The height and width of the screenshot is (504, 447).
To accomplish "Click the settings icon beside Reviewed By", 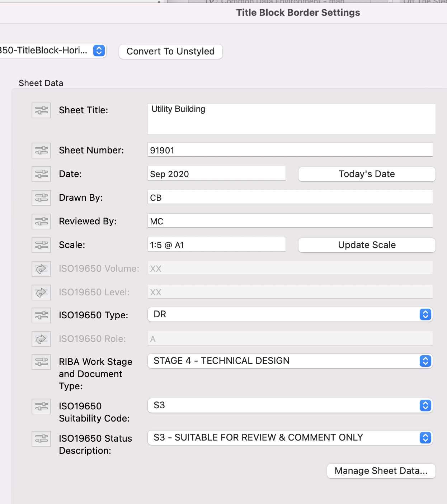I will [41, 222].
